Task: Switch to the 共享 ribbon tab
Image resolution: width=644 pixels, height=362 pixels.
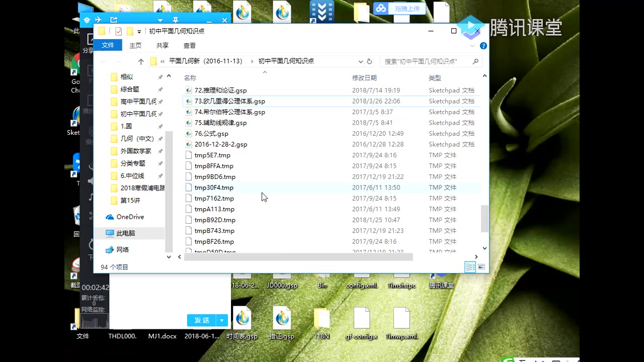Action: click(163, 45)
